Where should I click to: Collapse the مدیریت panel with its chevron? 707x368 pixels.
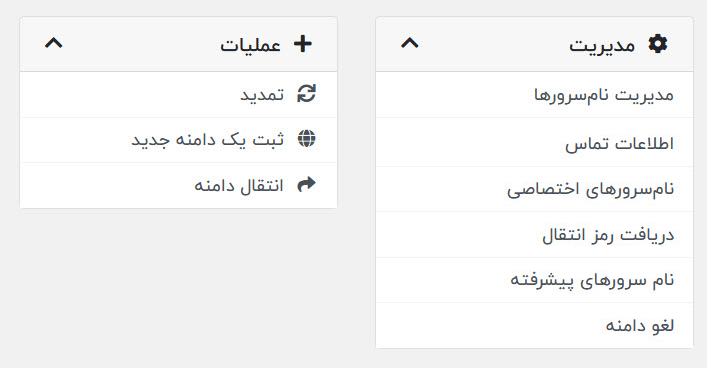410,43
